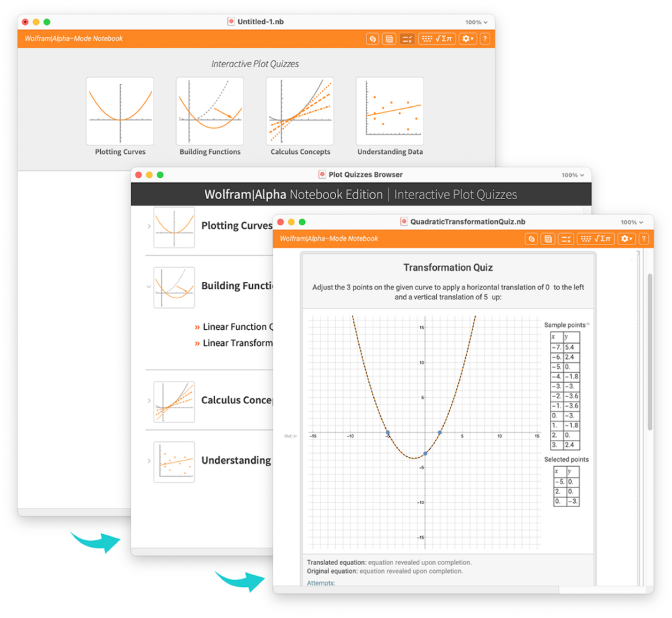Screen dimensions: 672x618
Task: Click the 'Sample points' table heading
Action: (564, 325)
